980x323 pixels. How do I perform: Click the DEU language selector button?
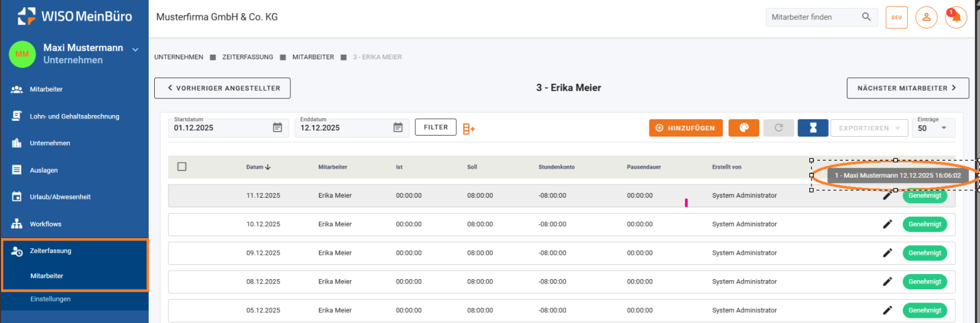click(896, 18)
